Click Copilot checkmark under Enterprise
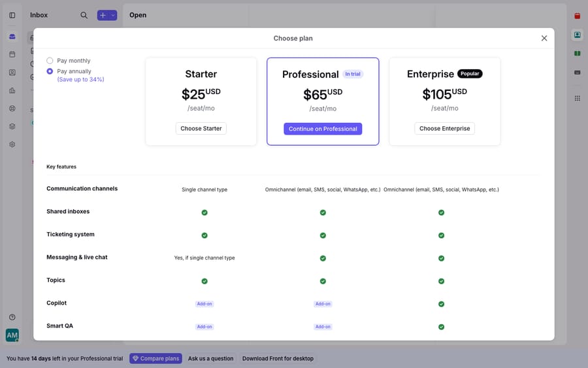Image resolution: width=588 pixels, height=368 pixels. 442,304
